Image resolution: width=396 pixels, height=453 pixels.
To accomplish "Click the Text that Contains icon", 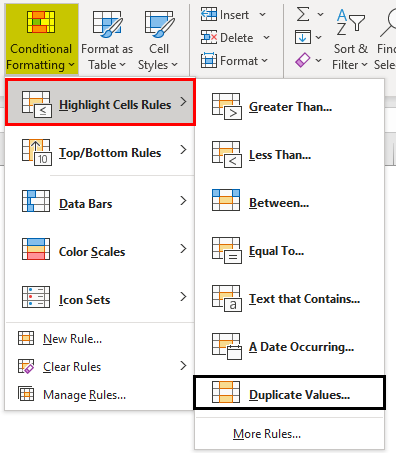I will pyautogui.click(x=227, y=298).
